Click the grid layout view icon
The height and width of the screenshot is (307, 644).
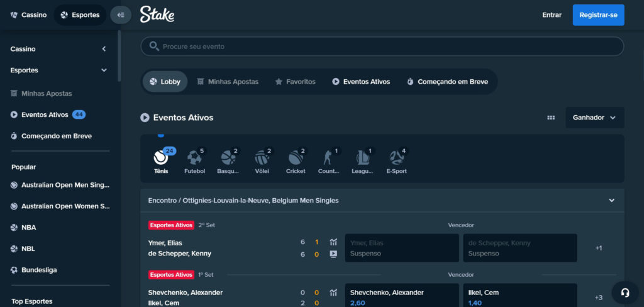[551, 118]
